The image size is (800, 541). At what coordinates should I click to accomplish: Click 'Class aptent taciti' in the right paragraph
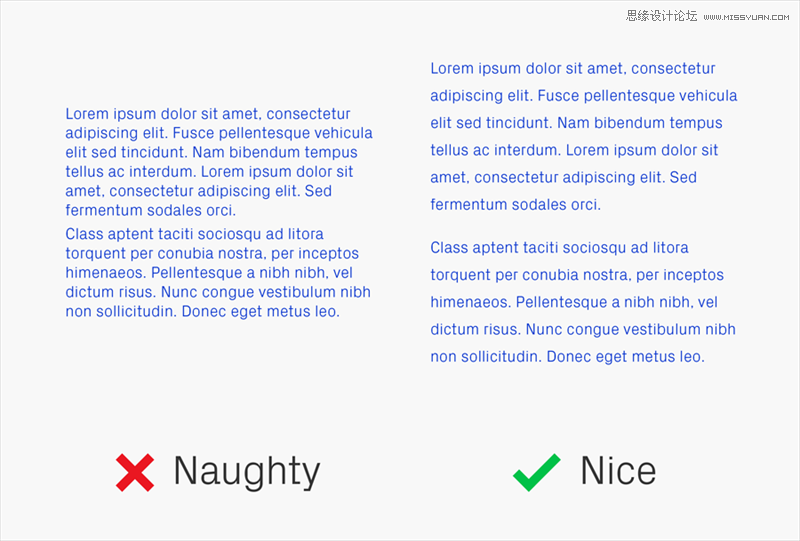494,248
